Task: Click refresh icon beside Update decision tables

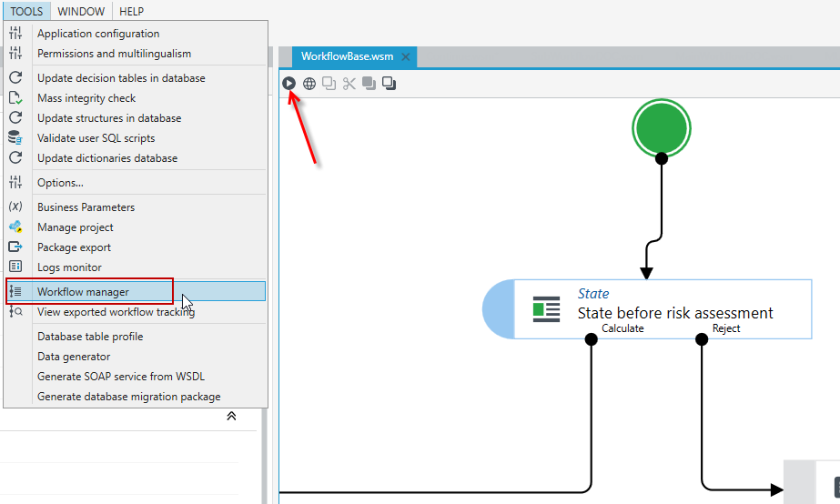Action: (15, 77)
